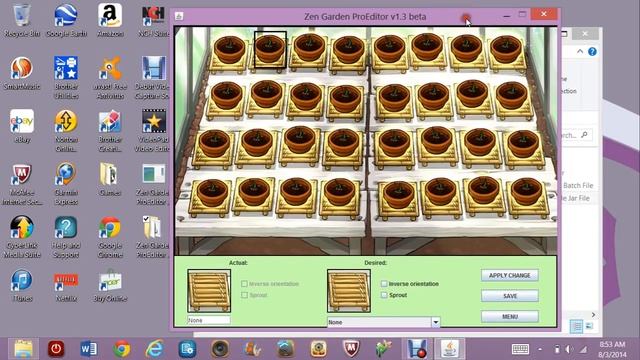Image resolution: width=640 pixels, height=360 pixels.
Task: Switch to the Java app in the taskbar
Action: click(449, 349)
